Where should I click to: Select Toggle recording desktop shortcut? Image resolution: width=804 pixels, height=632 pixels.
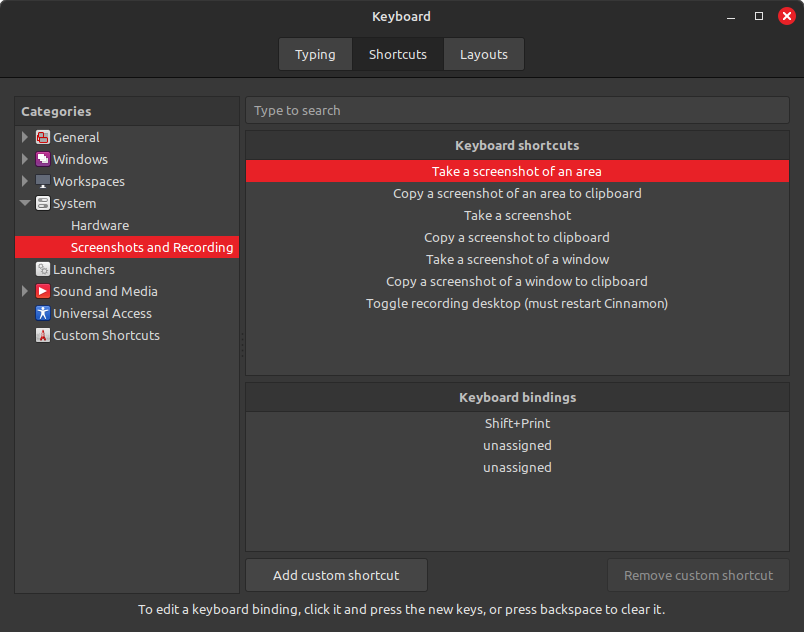tap(517, 304)
